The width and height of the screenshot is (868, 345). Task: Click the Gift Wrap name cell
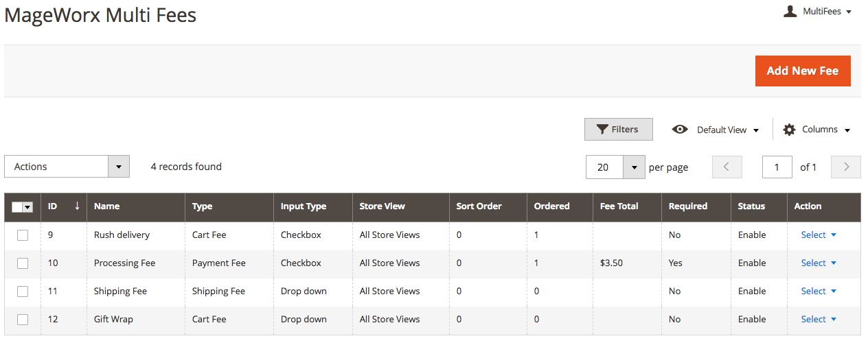pyautogui.click(x=136, y=319)
